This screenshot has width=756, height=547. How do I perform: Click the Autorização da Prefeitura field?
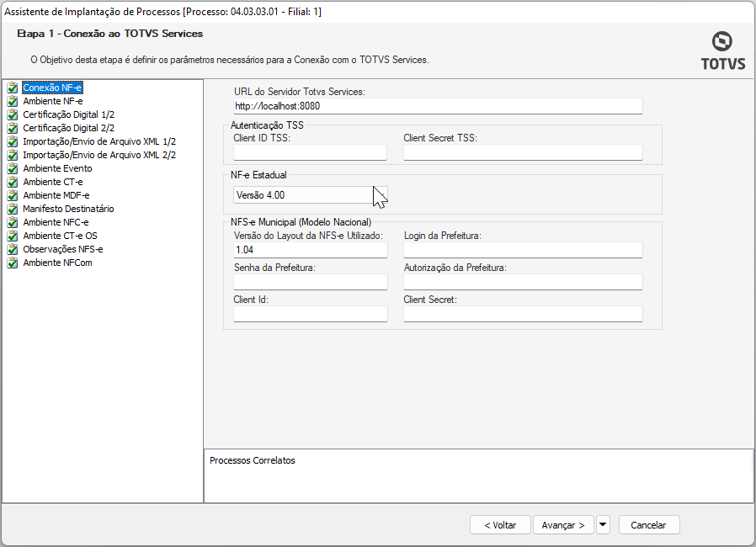[523, 282]
